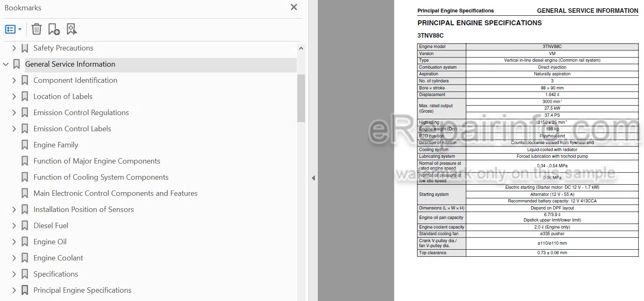
Task: Click the Installation Position of Sensors bookmark icon
Action: pyautogui.click(x=25, y=209)
